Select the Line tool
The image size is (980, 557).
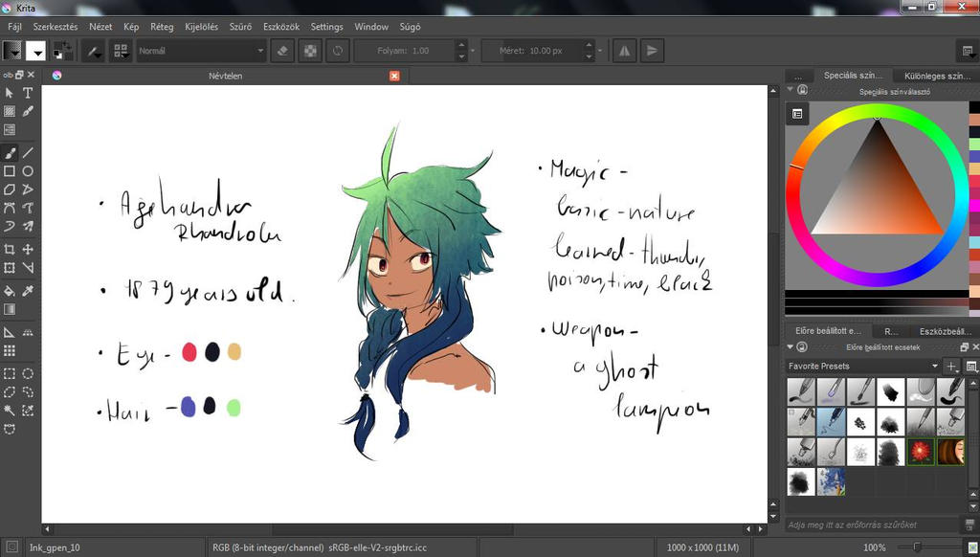(28, 152)
